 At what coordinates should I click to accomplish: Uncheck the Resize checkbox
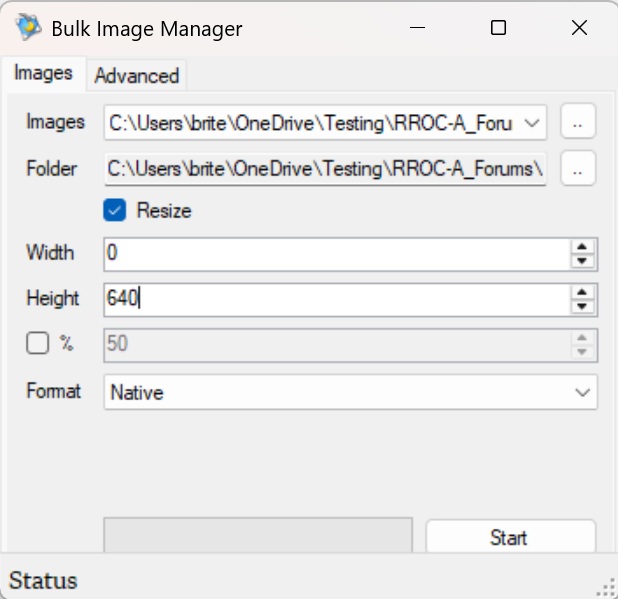tap(115, 211)
